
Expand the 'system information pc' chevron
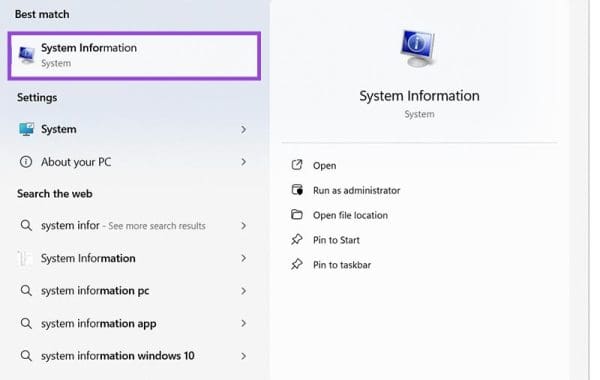point(243,291)
